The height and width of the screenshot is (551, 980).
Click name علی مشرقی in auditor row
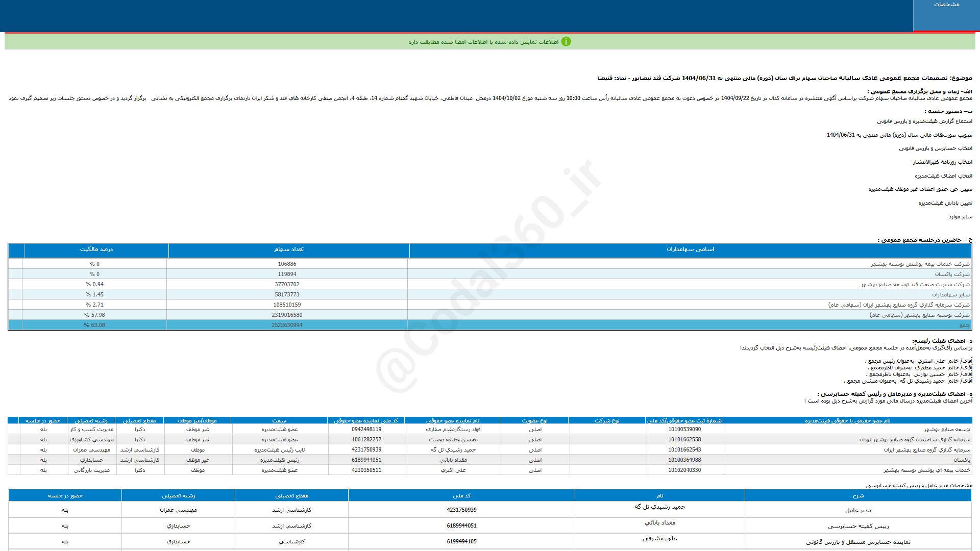coord(659,539)
